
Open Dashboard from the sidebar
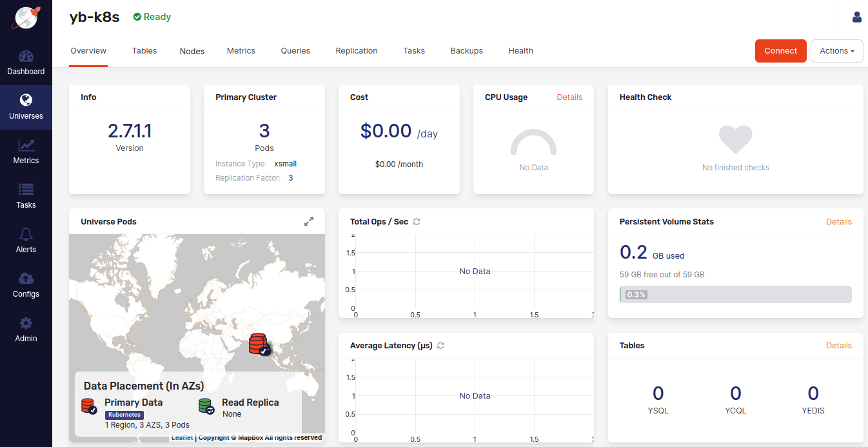pos(26,63)
